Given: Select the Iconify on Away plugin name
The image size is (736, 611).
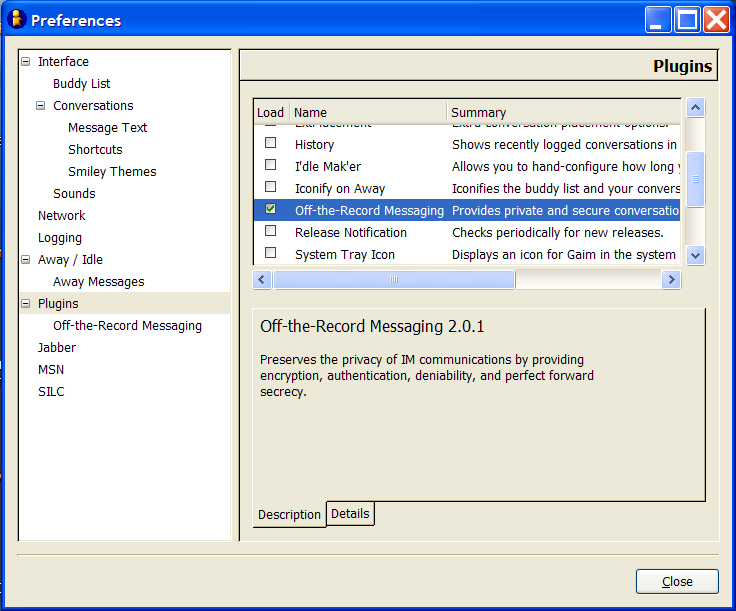Looking at the screenshot, I should coord(340,189).
